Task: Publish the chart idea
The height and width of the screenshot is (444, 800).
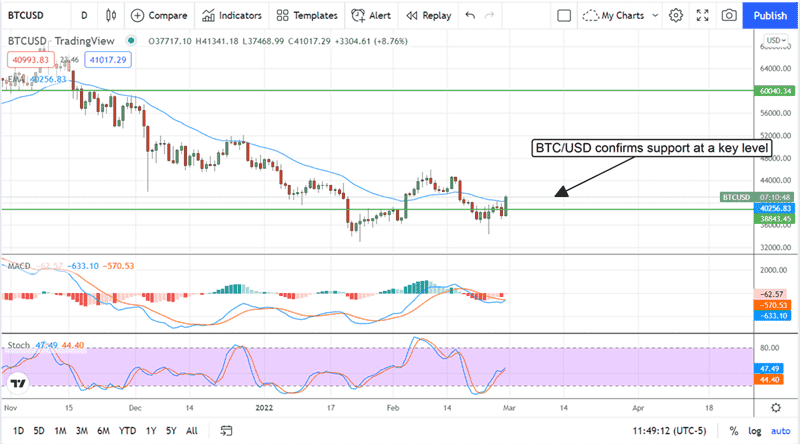Action: 770,15
